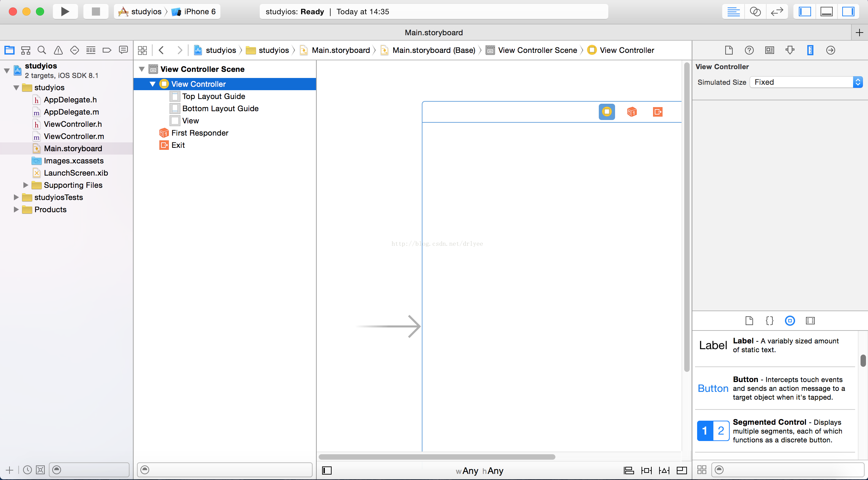Select the Attributes Inspector icon
The width and height of the screenshot is (868, 480).
789,50
